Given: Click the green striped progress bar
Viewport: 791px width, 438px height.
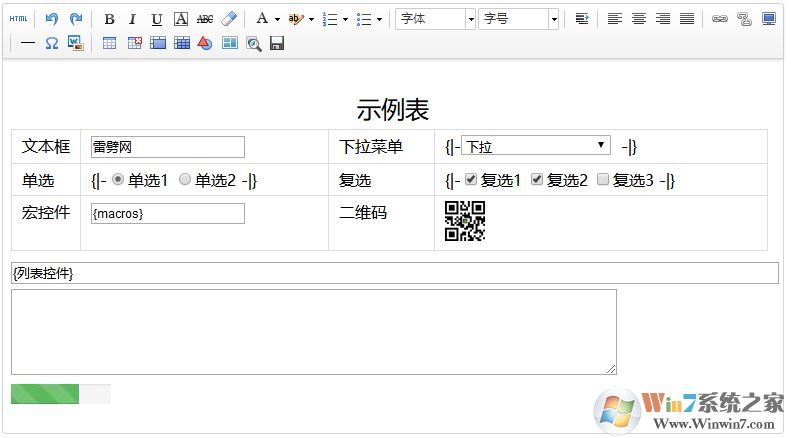Looking at the screenshot, I should click(x=45, y=394).
